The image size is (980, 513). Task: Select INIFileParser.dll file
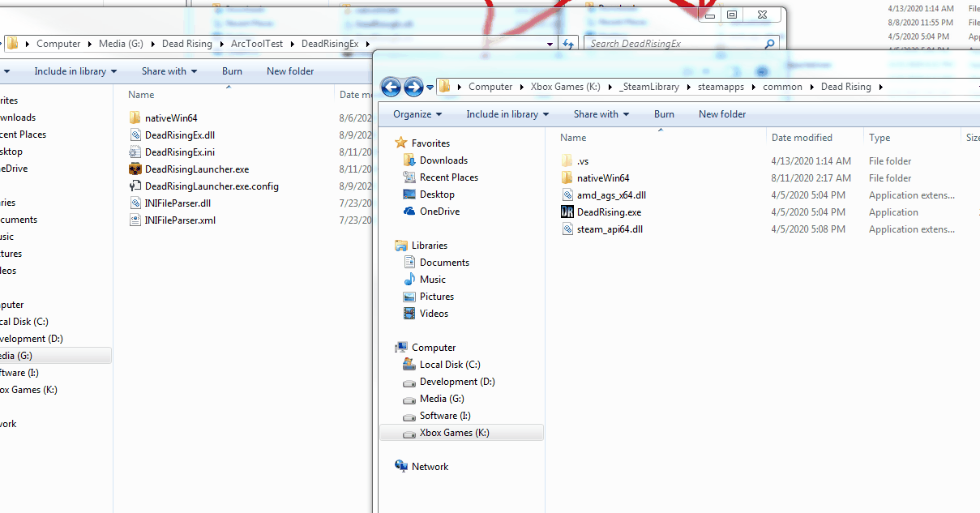coord(178,203)
